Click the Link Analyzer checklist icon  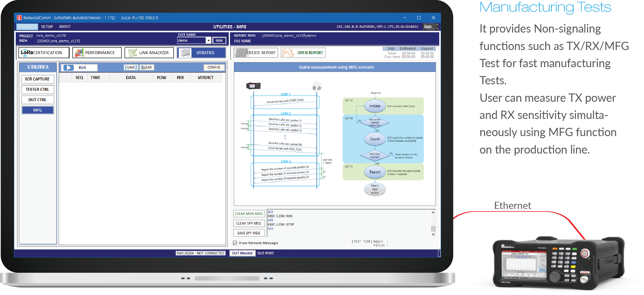(x=133, y=53)
